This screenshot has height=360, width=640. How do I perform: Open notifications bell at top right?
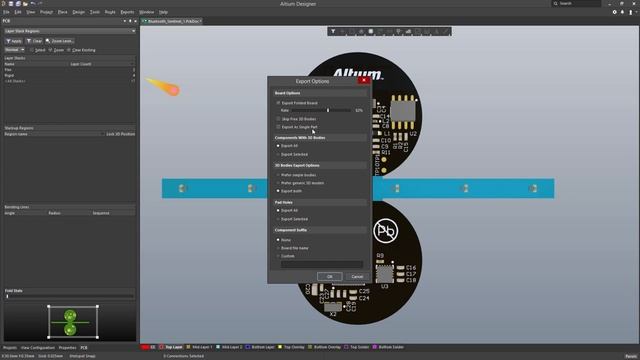click(x=622, y=12)
